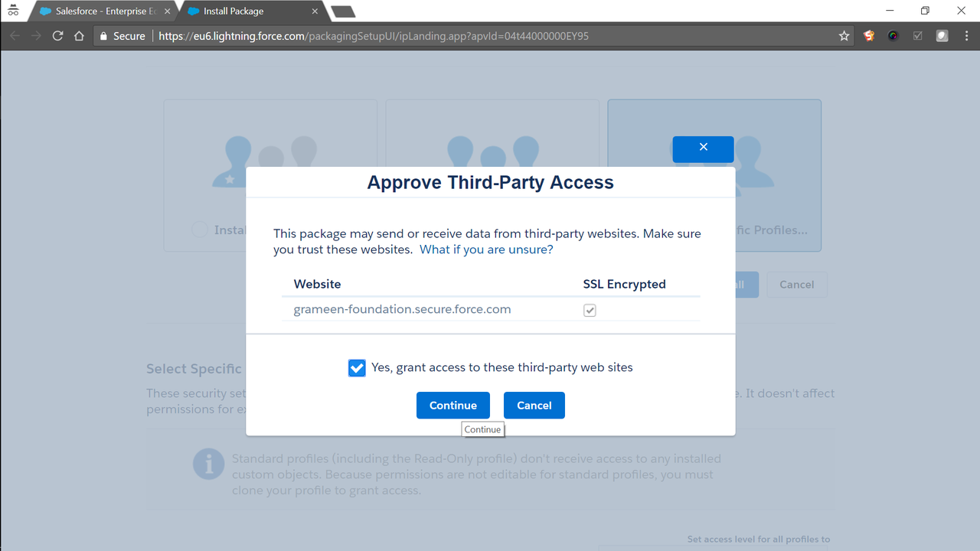This screenshot has width=980, height=551.
Task: Click the gray square extension icon
Action: [942, 36]
